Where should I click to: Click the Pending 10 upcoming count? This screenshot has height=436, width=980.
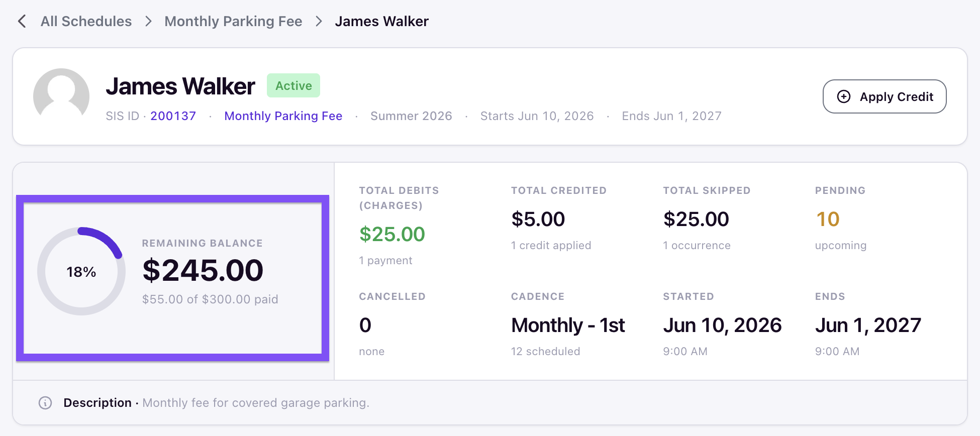pyautogui.click(x=828, y=219)
